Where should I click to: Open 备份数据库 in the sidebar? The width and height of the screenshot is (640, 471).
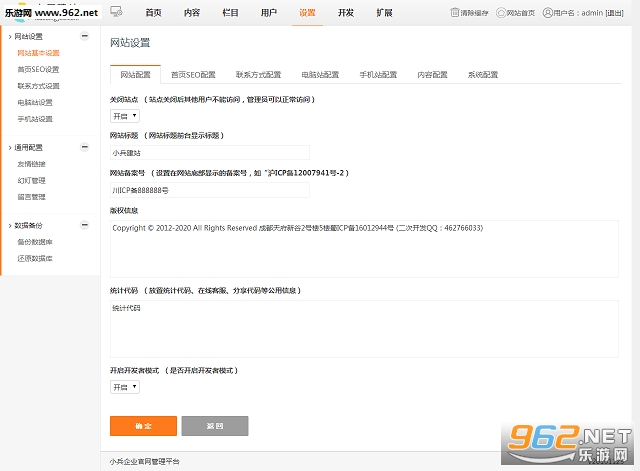click(35, 242)
